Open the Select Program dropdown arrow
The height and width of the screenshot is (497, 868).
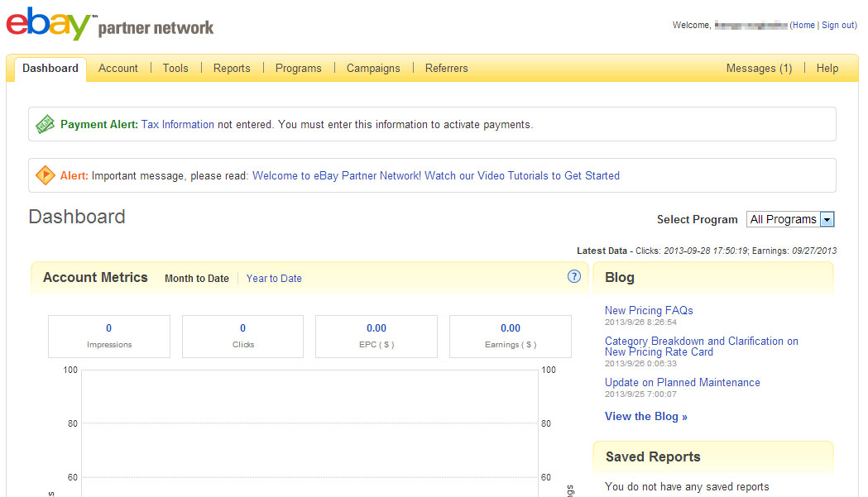[x=827, y=220]
